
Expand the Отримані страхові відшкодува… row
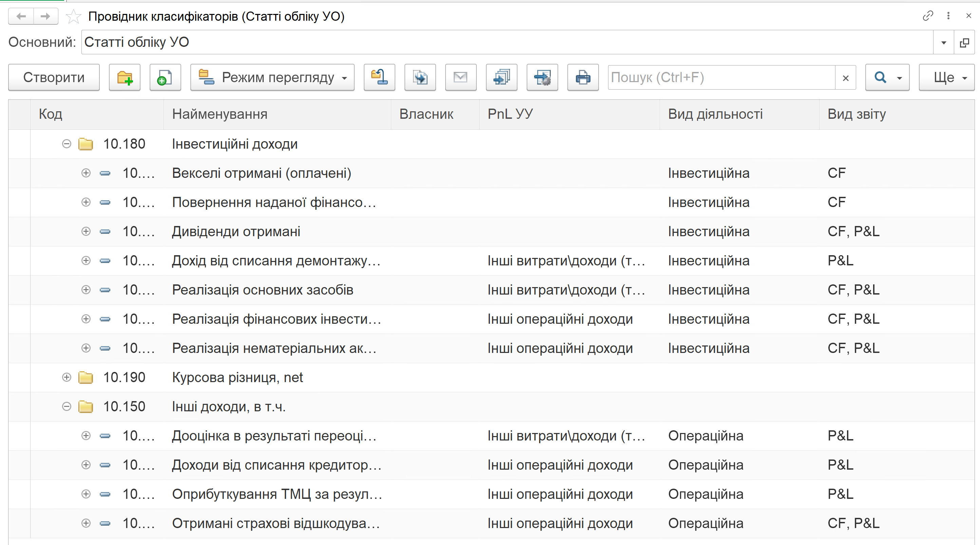click(x=86, y=523)
